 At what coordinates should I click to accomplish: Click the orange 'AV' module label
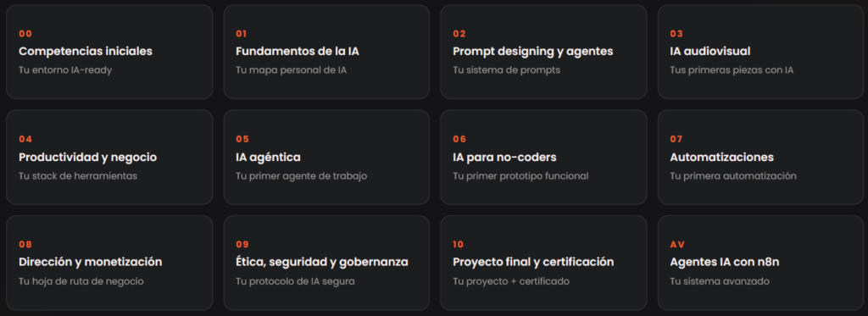coord(677,244)
